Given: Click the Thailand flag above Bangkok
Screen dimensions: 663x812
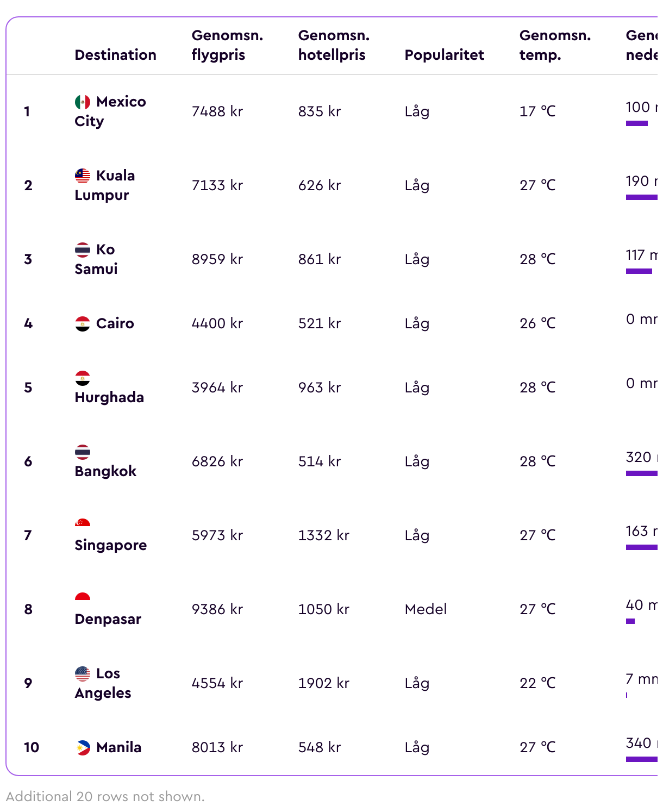Looking at the screenshot, I should point(83,452).
